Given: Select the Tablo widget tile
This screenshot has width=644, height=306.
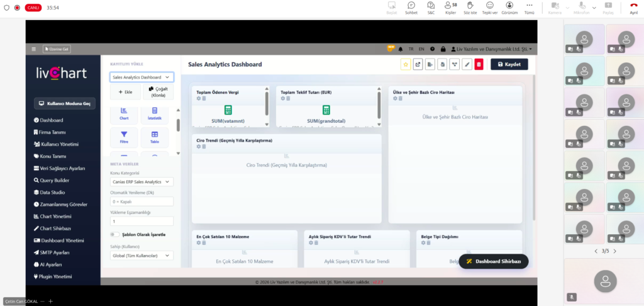Looking at the screenshot, I should (x=155, y=137).
